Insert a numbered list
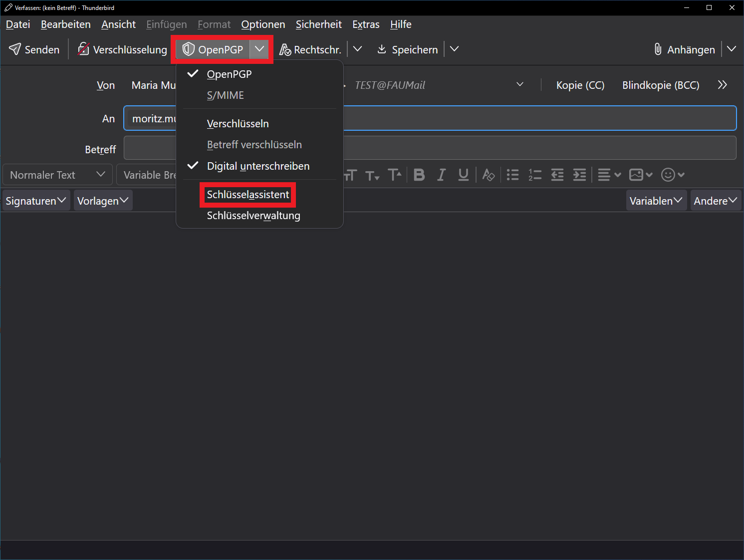The height and width of the screenshot is (560, 744). click(x=535, y=175)
